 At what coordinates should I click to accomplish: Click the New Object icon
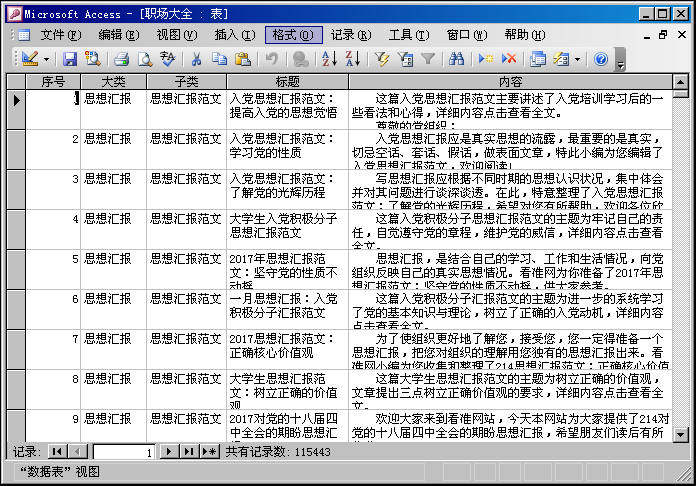561,59
